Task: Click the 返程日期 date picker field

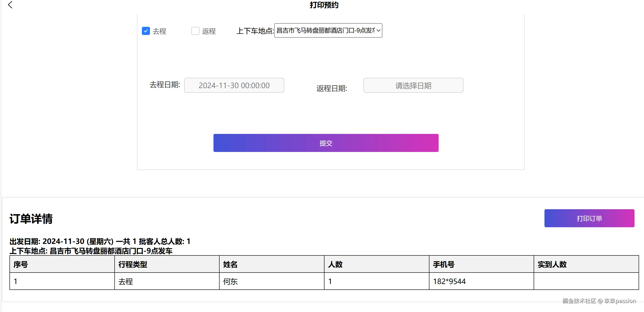Action: coord(413,85)
